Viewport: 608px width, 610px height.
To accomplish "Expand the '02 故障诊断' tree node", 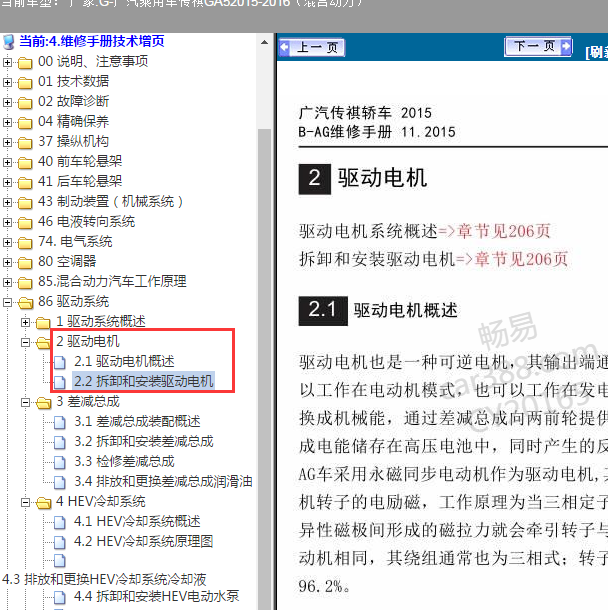I will 7,102.
